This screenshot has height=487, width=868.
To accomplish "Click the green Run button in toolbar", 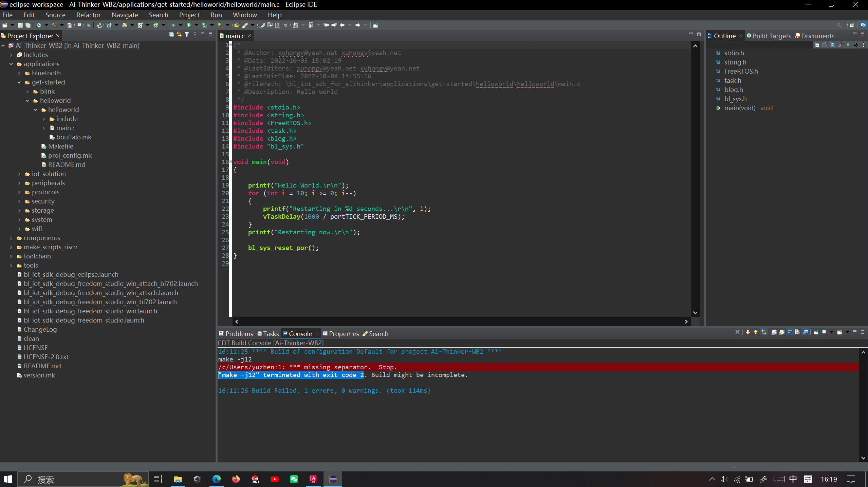I will pyautogui.click(x=189, y=25).
